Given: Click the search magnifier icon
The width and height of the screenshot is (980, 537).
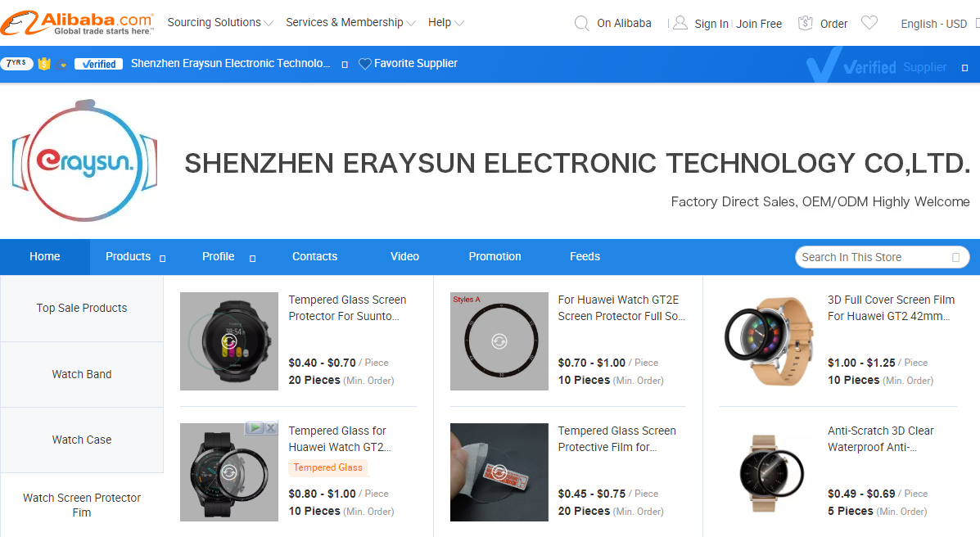Looking at the screenshot, I should (581, 24).
